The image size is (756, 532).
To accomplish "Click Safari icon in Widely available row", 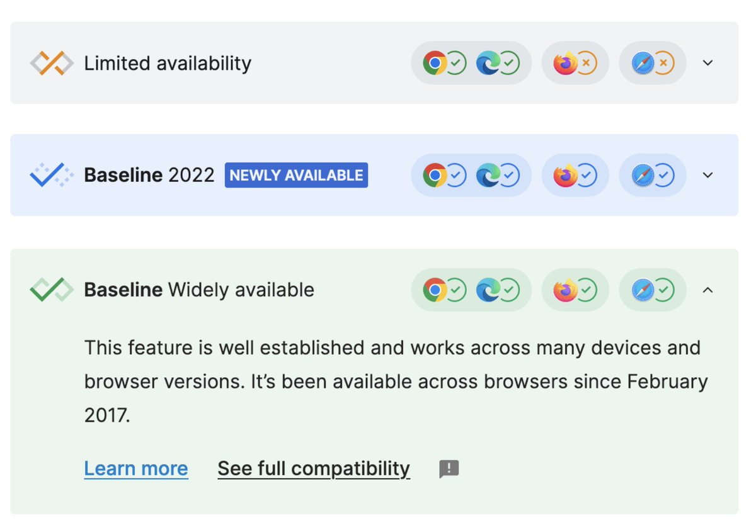I will click(x=643, y=290).
